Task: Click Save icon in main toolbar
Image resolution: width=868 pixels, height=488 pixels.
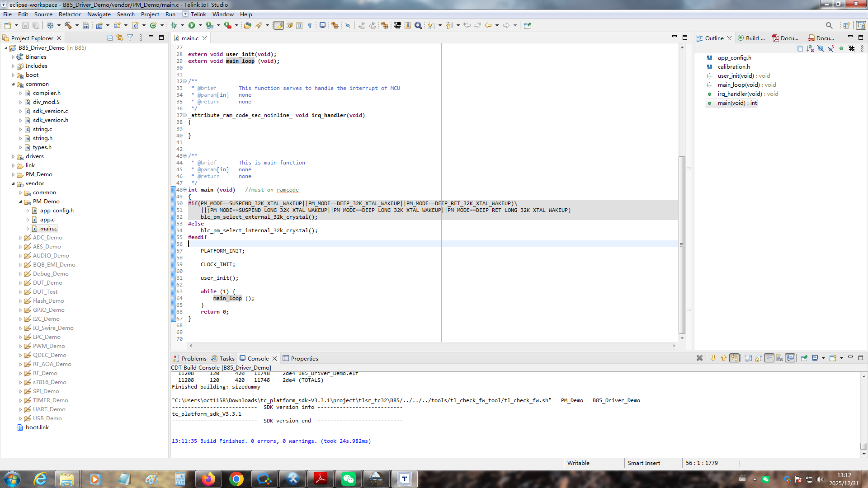Action: pyautogui.click(x=25, y=25)
